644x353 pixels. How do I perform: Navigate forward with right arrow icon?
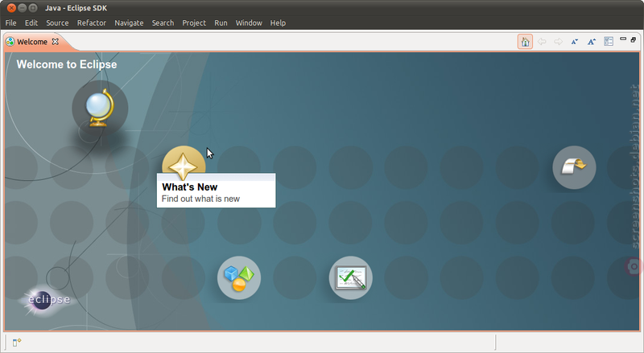[x=558, y=42]
